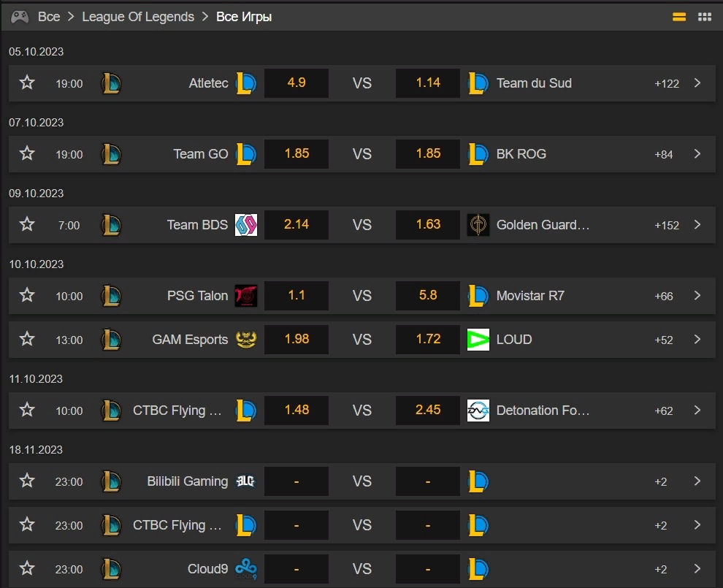The width and height of the screenshot is (723, 588).
Task: Bet on Atletec at odds 4.9
Action: 297,83
